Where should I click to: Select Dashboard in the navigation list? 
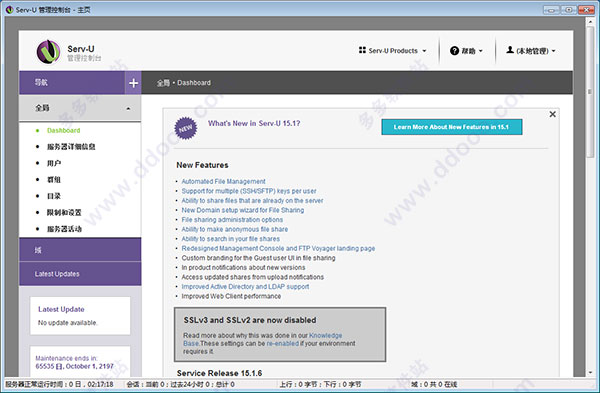coord(64,130)
